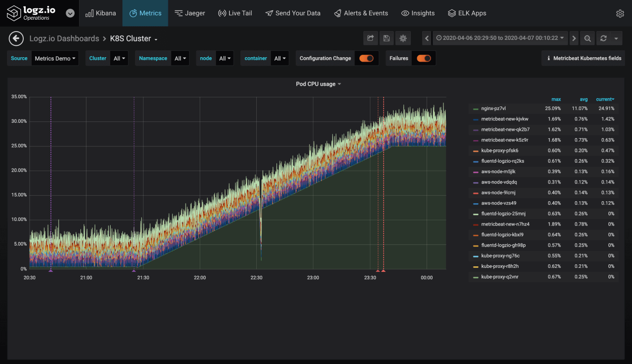Image resolution: width=632 pixels, height=364 pixels.
Task: Sort legend by max column
Action: 556,100
